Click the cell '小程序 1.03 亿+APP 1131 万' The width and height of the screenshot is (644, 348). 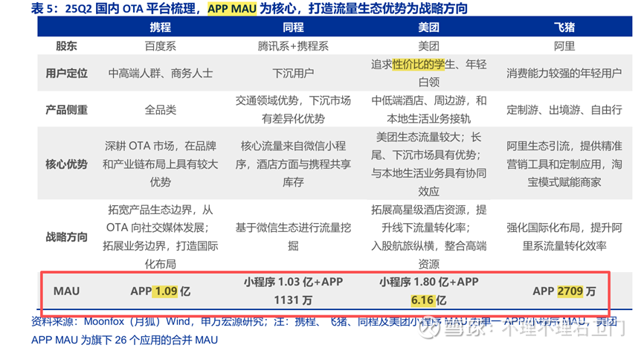pos(293,291)
